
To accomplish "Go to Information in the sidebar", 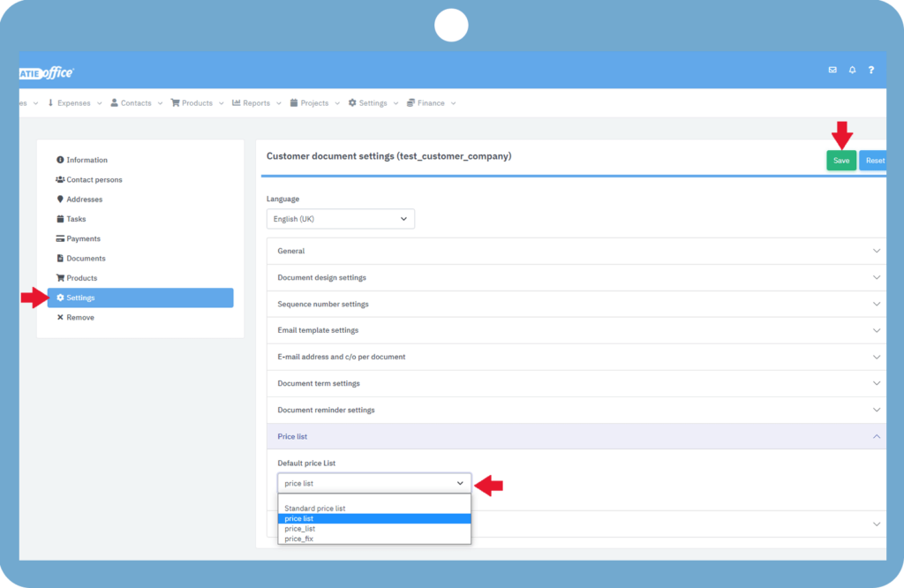I will coord(140,160).
